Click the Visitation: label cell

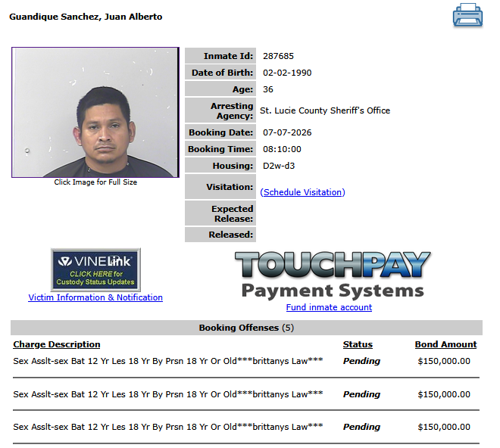pos(220,186)
